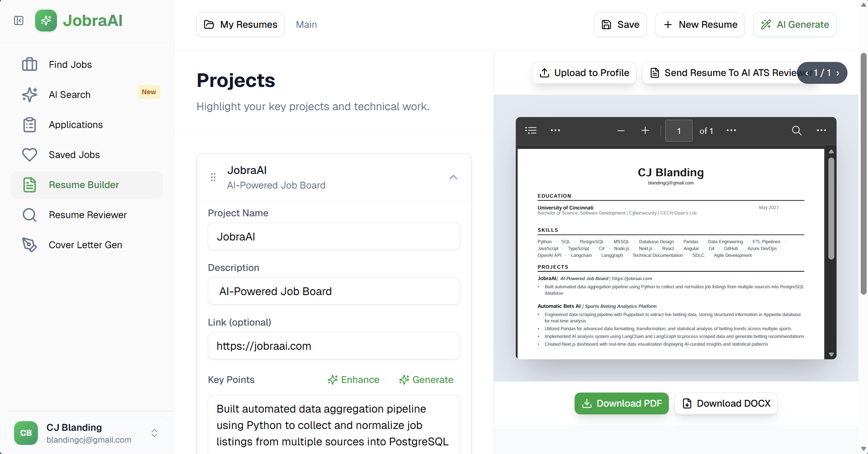Click the Project Name input field
This screenshot has height=454, width=868.
tap(334, 236)
